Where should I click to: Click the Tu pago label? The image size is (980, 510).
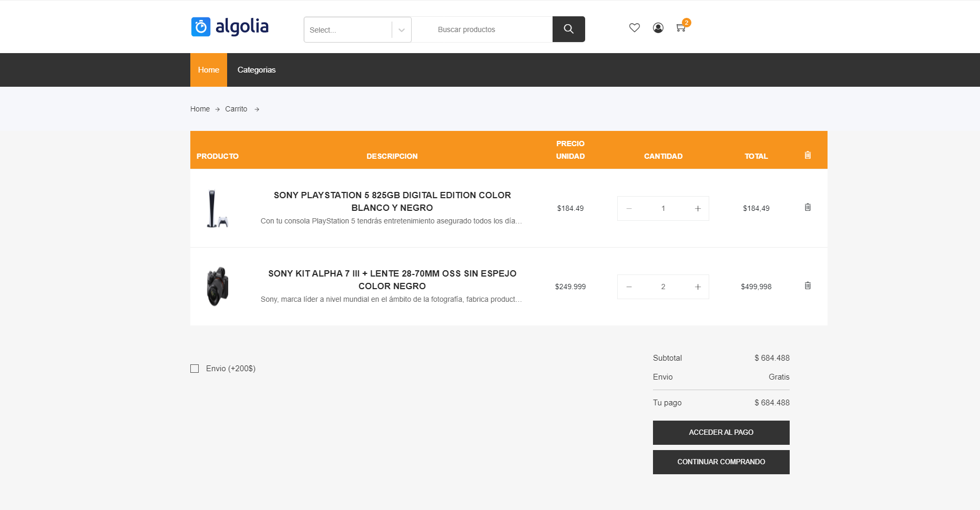[x=667, y=403]
